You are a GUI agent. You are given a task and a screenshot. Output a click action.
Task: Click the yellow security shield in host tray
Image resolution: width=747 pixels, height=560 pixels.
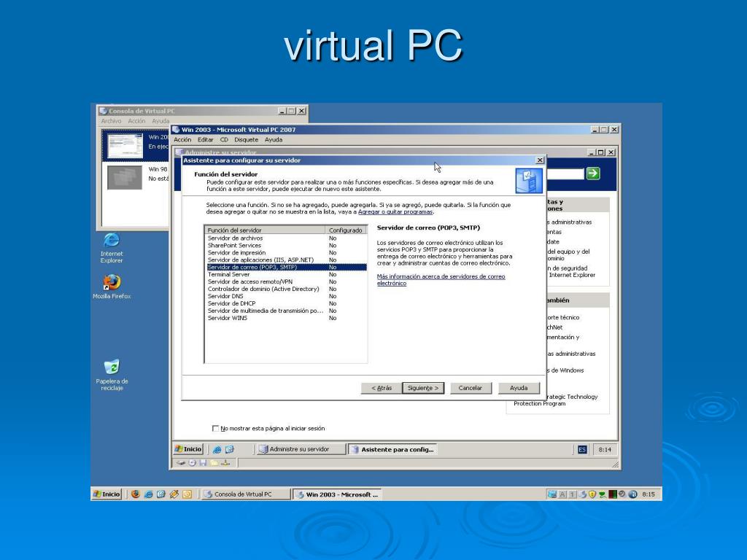(592, 494)
